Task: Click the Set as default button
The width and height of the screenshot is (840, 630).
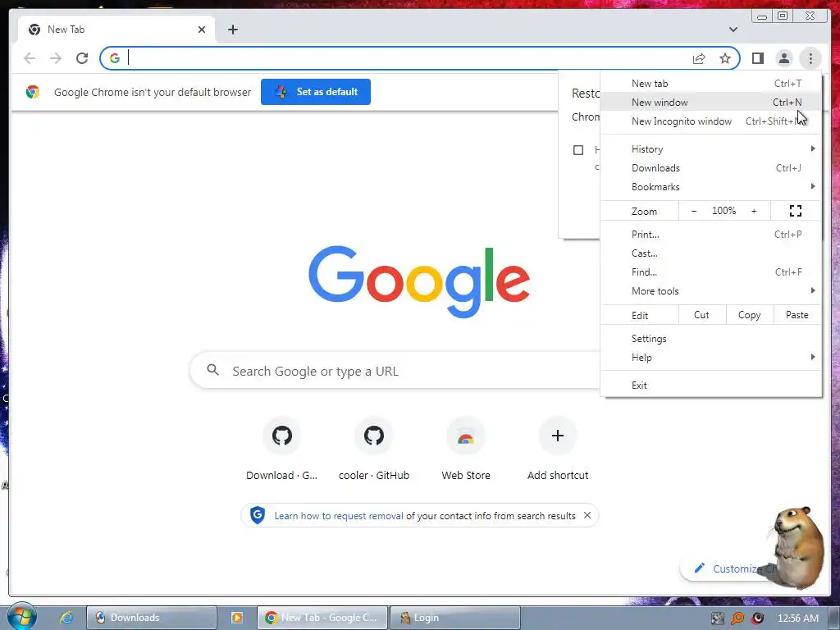Action: (x=316, y=92)
